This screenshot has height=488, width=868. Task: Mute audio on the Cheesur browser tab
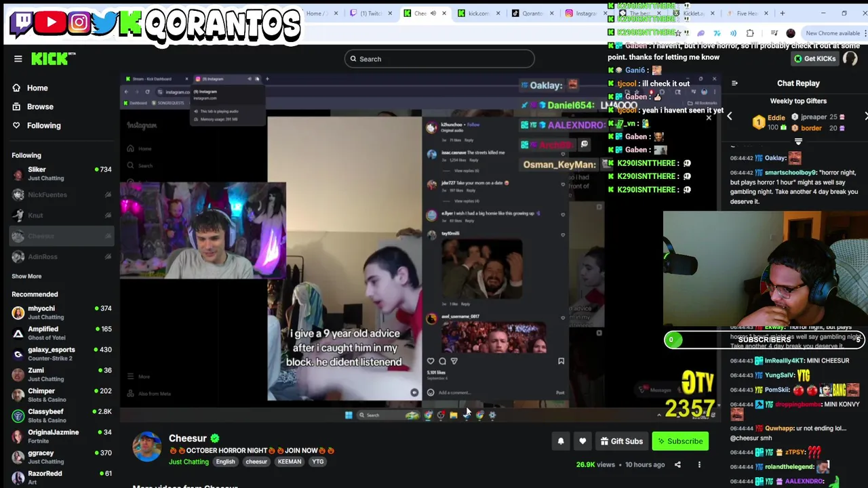click(433, 13)
